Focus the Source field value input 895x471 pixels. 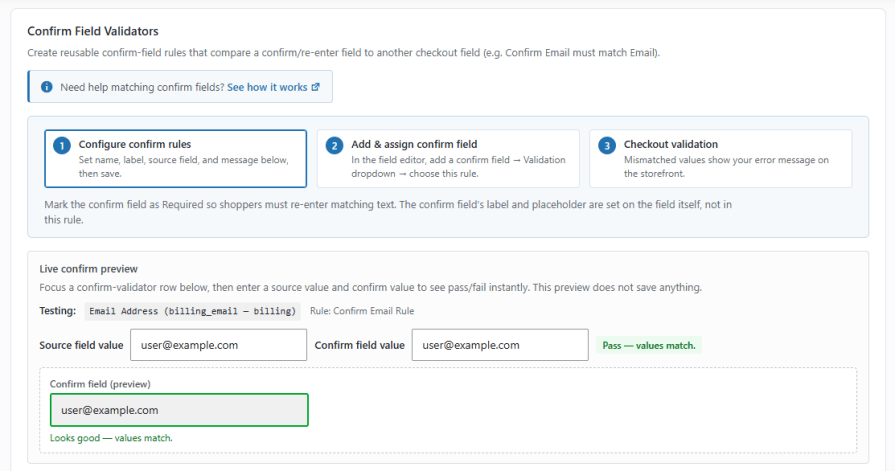(x=219, y=345)
